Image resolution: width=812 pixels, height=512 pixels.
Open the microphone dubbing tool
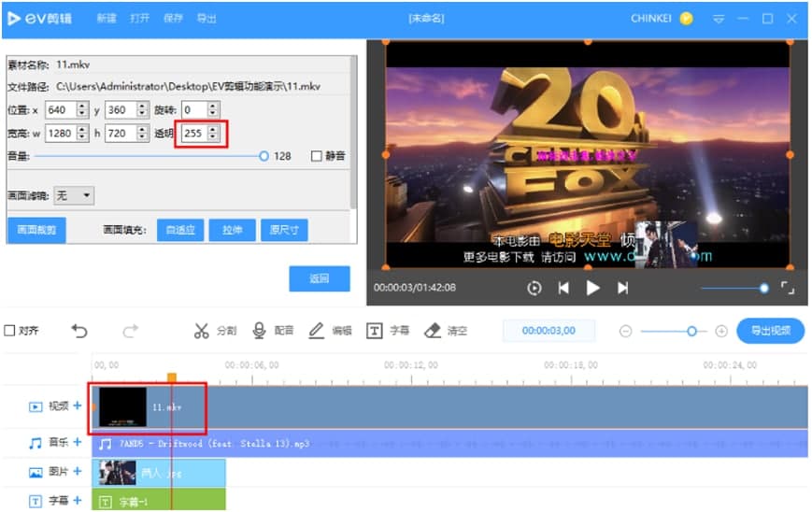coord(259,331)
